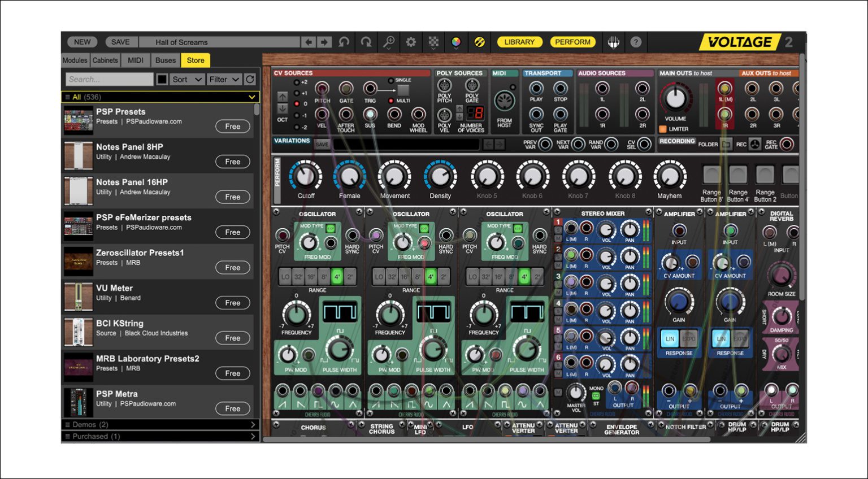Click the cable transparency pencil icon

pos(479,42)
